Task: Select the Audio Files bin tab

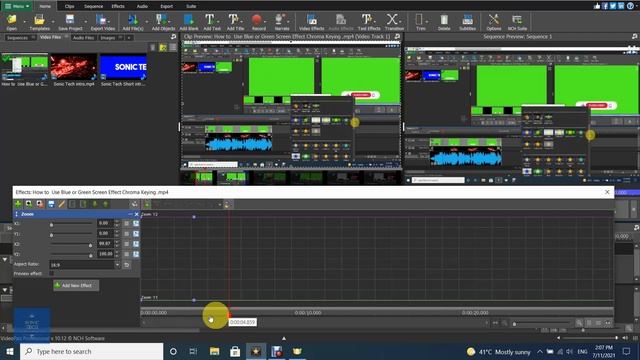Action: coord(83,38)
